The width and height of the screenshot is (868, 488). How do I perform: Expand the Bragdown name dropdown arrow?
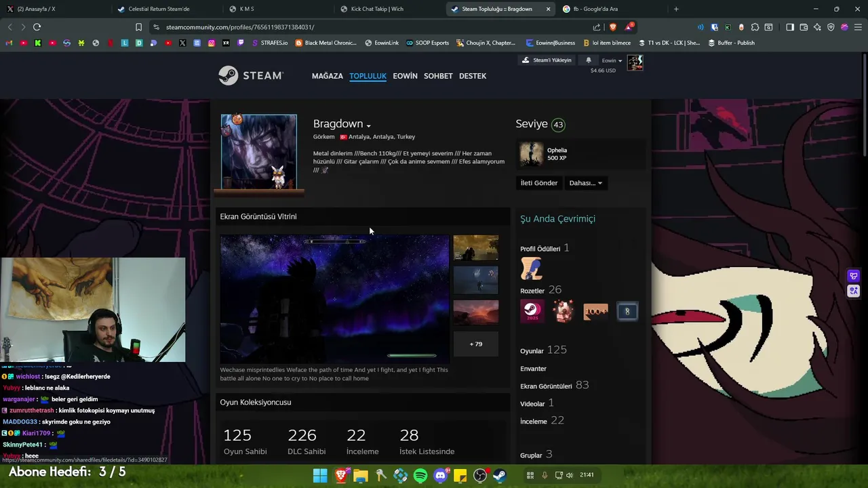pyautogui.click(x=369, y=126)
